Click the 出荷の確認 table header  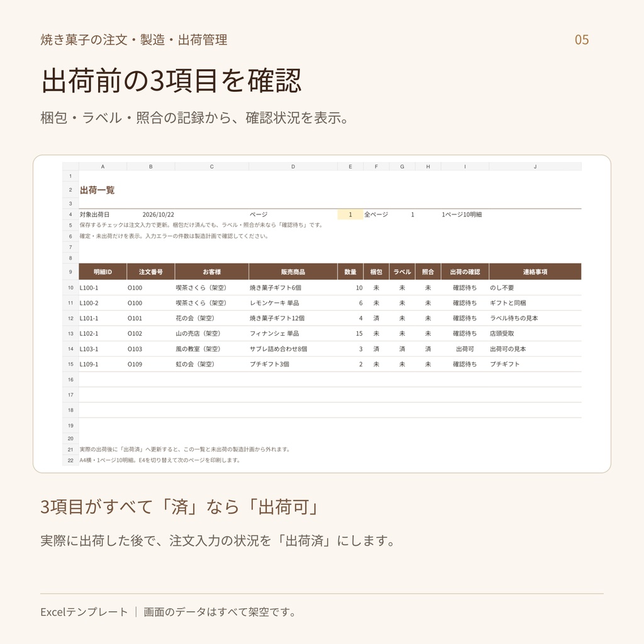[x=465, y=272]
